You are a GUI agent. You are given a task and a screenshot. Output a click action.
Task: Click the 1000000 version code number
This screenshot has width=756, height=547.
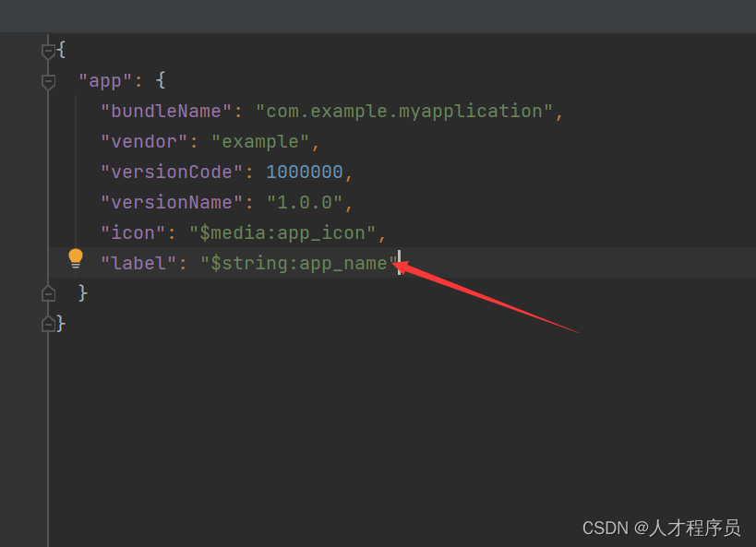click(x=305, y=172)
